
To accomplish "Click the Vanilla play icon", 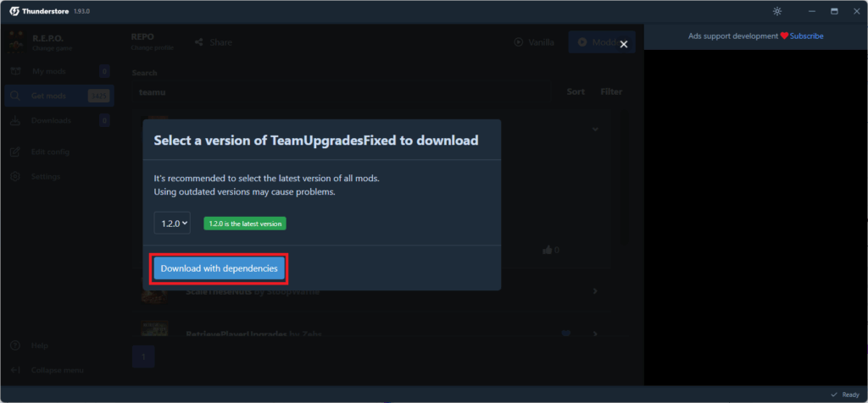I will [518, 42].
